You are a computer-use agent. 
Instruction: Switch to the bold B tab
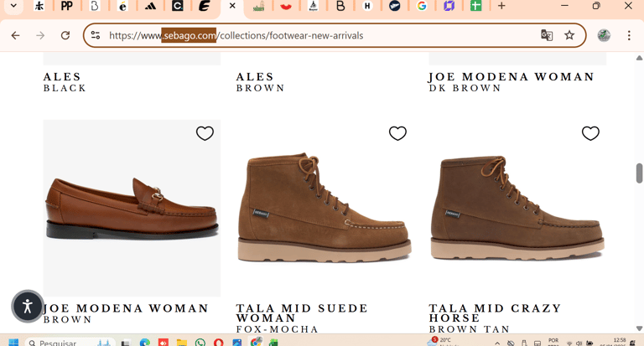tap(340, 6)
